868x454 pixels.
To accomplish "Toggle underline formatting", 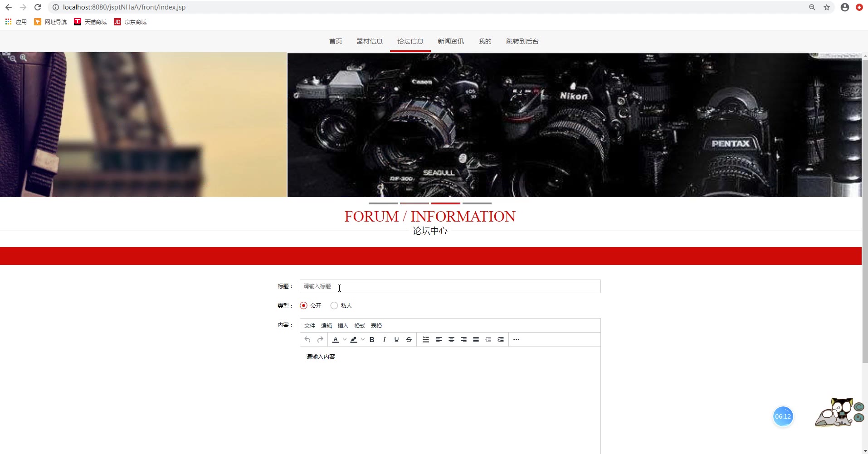I will (x=396, y=339).
